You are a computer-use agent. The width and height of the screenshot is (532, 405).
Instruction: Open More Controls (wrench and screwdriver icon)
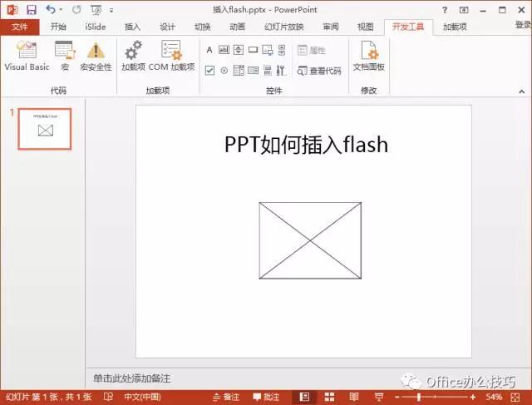tap(281, 71)
